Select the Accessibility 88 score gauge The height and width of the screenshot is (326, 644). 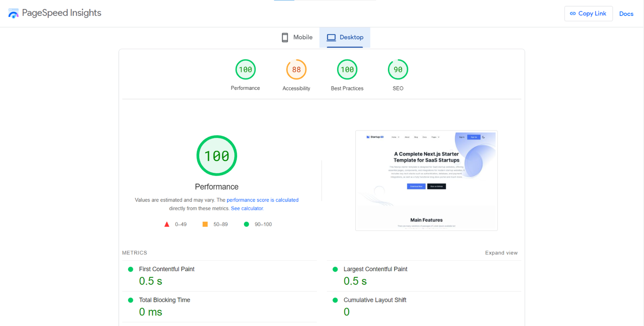296,70
